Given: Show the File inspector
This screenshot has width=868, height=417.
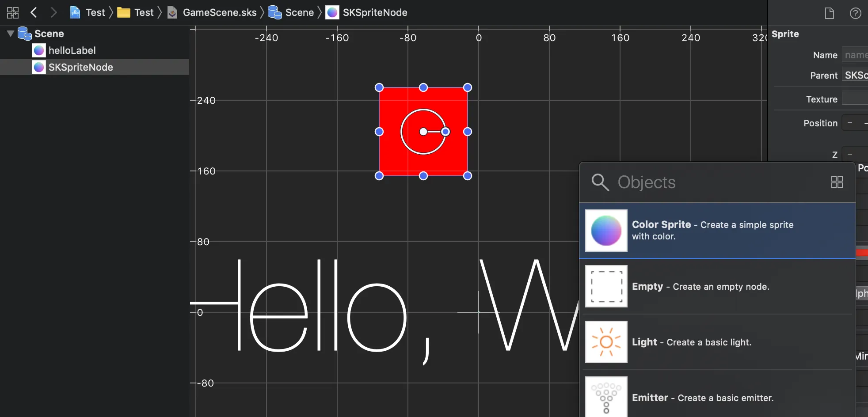Looking at the screenshot, I should [x=830, y=13].
